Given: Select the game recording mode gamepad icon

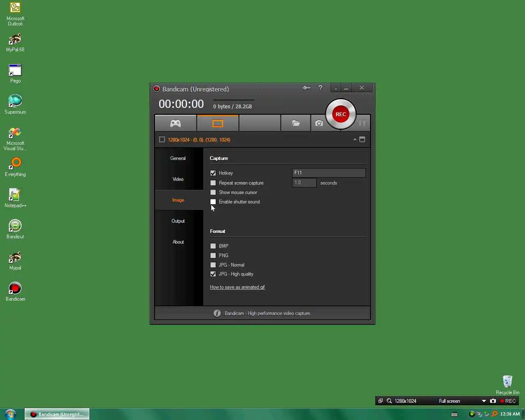Looking at the screenshot, I should (176, 123).
